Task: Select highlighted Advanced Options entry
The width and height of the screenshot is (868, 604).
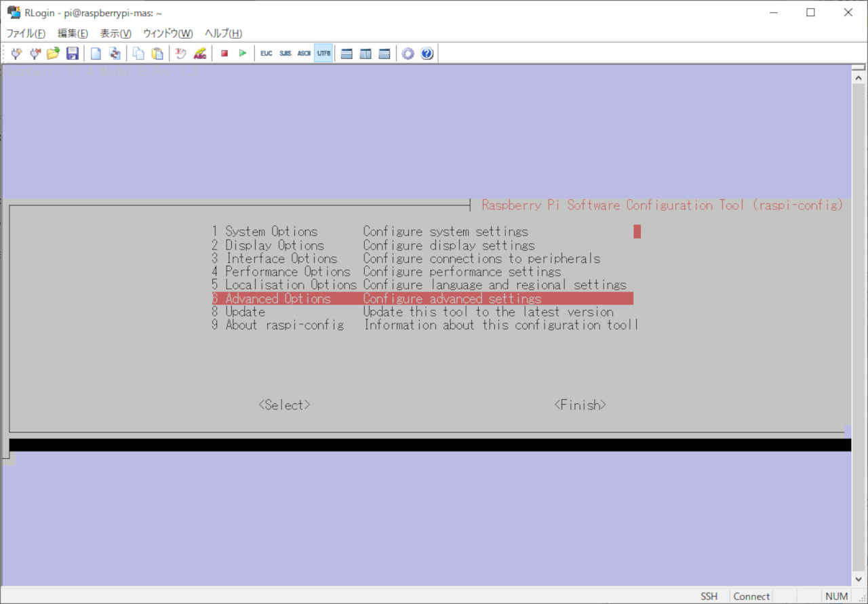Action: point(422,298)
